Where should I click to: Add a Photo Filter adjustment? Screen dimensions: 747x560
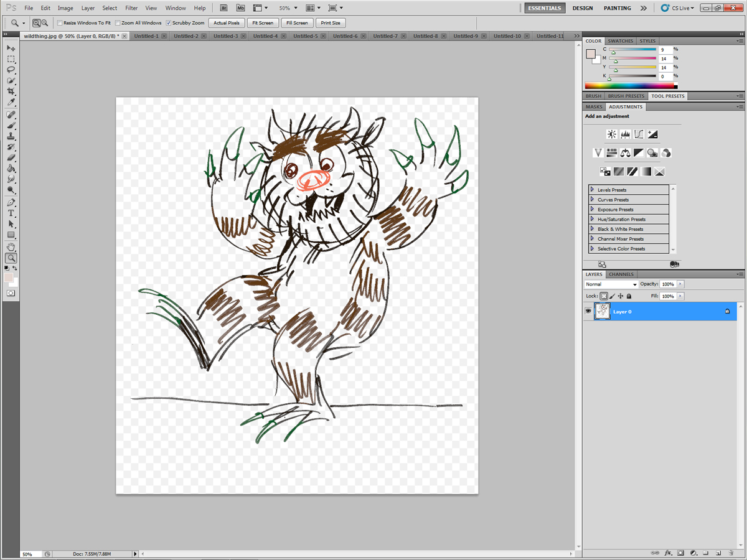coord(652,152)
